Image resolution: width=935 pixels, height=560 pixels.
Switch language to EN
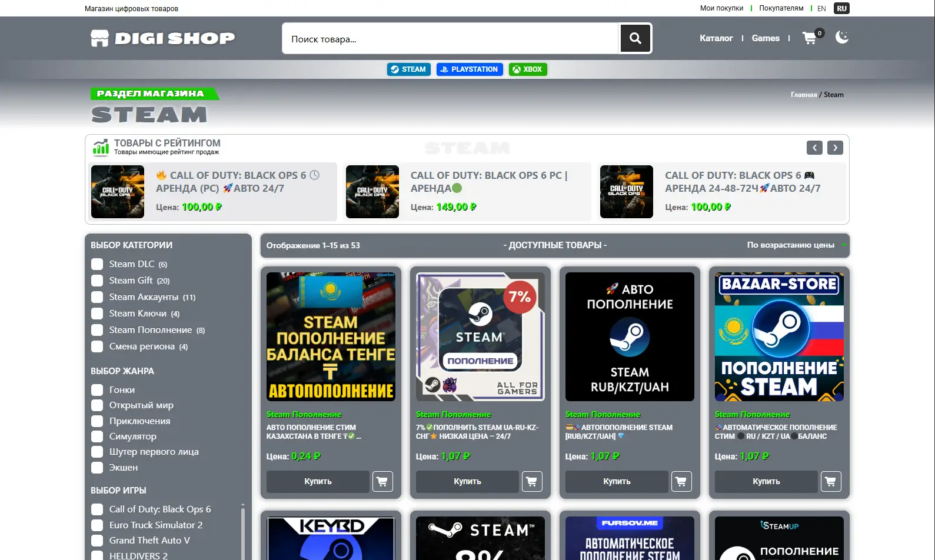[x=821, y=8]
